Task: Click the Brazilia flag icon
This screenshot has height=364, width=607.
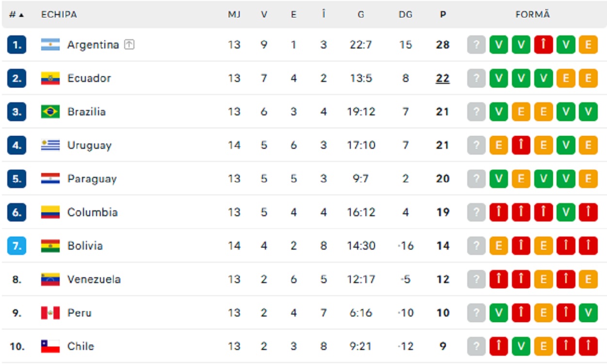Action: [x=50, y=111]
